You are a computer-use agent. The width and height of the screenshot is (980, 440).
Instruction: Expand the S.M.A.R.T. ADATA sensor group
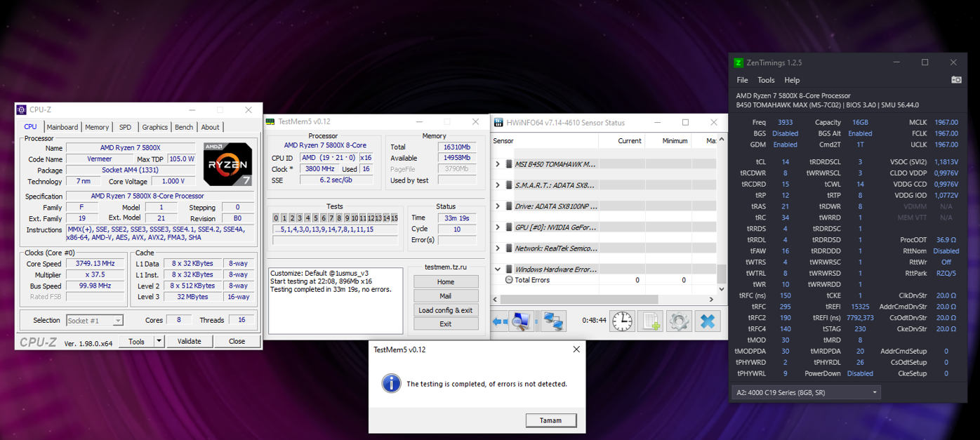click(498, 185)
